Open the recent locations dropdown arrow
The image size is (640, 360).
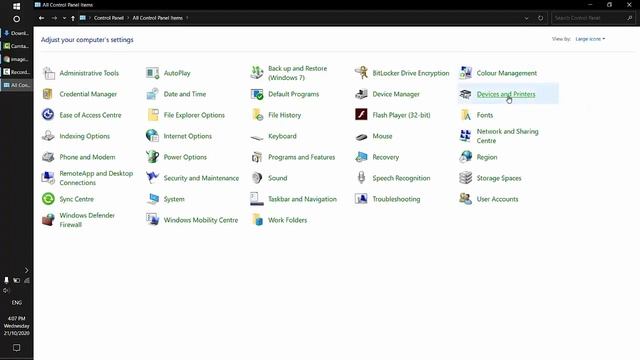pyautogui.click(x=64, y=18)
